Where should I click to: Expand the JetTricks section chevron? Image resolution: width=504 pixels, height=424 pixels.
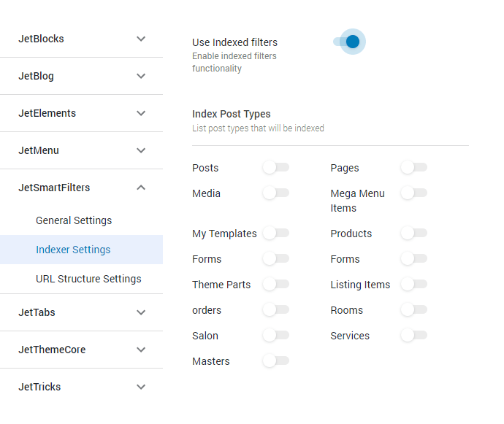[x=141, y=387]
